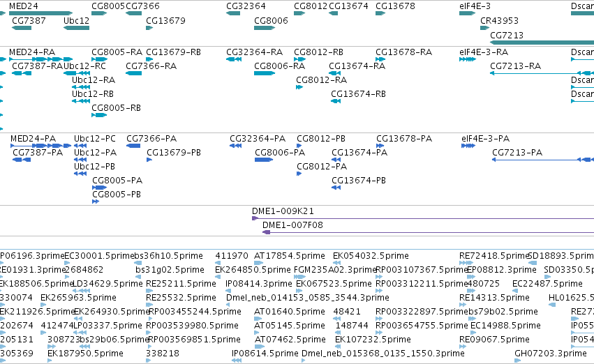Select protein CG8006-PA label

(x=280, y=153)
